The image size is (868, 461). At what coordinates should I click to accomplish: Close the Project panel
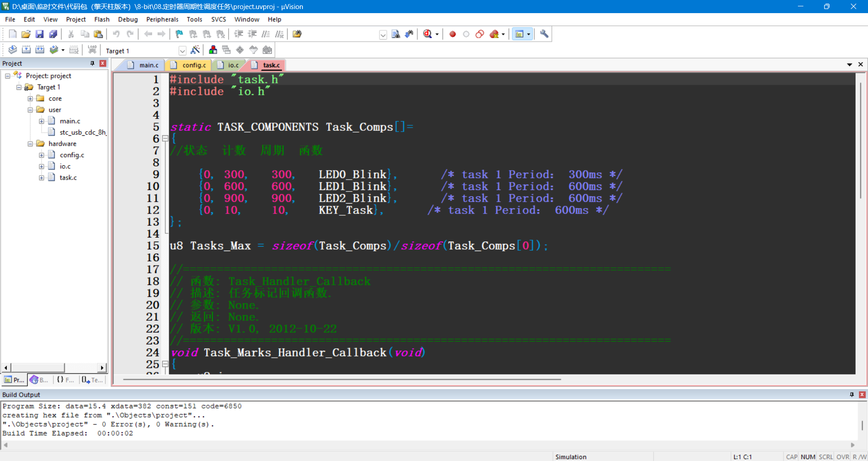pos(103,63)
